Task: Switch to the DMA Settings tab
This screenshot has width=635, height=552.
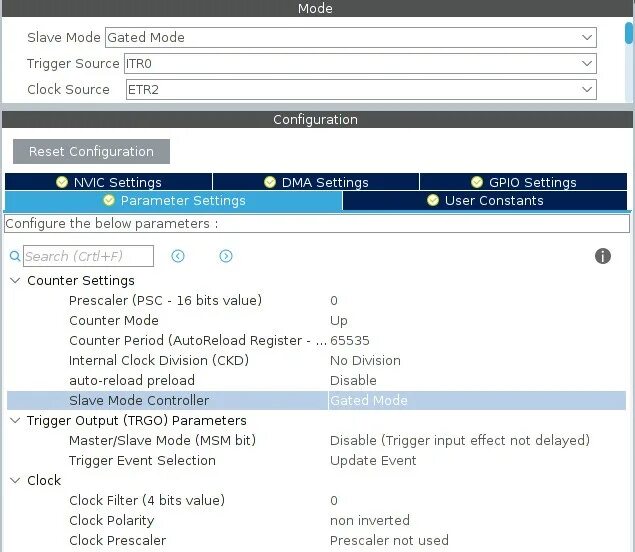Action: [x=316, y=182]
